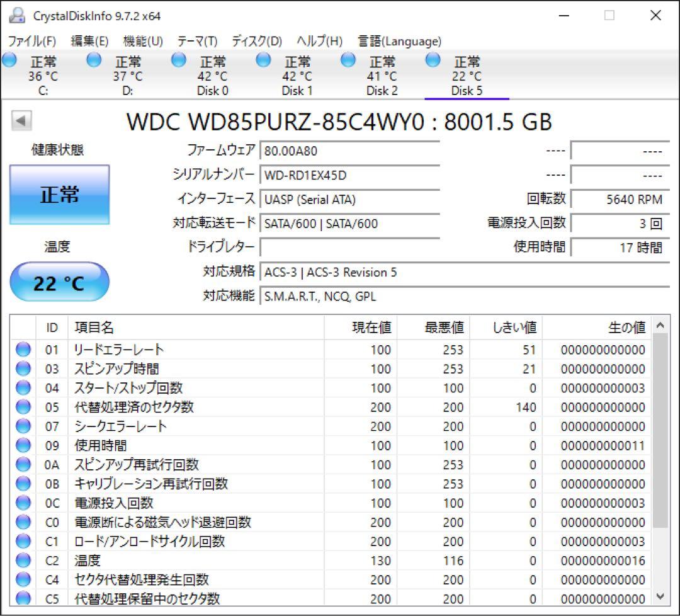Click the blue indicator for 代替処理保留中のセクタ数
680x616 pixels.
(22, 599)
